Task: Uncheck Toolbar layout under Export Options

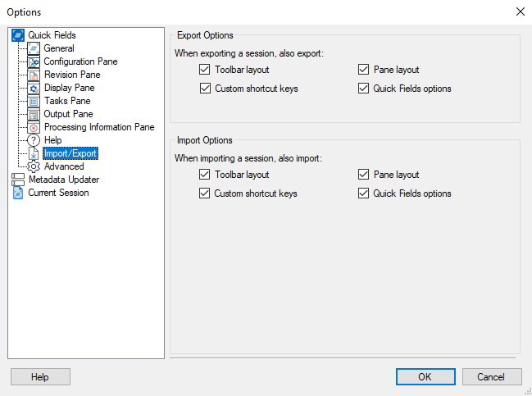Action: pyautogui.click(x=205, y=70)
